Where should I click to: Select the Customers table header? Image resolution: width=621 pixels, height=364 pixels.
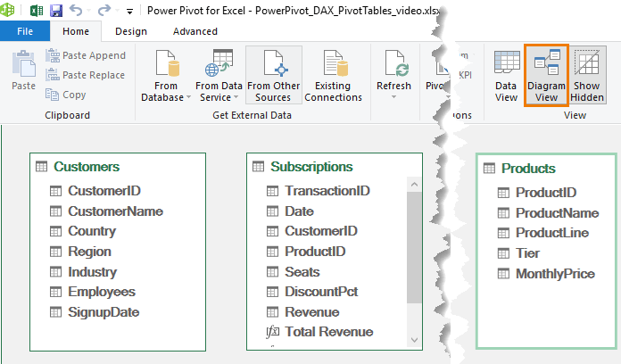(x=87, y=167)
